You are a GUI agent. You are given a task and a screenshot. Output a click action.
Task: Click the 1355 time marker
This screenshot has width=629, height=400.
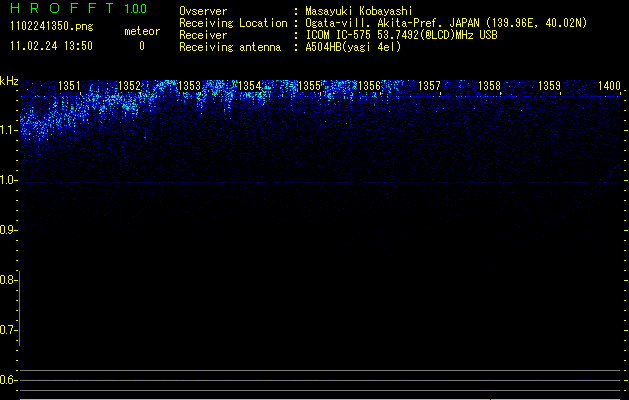point(310,86)
